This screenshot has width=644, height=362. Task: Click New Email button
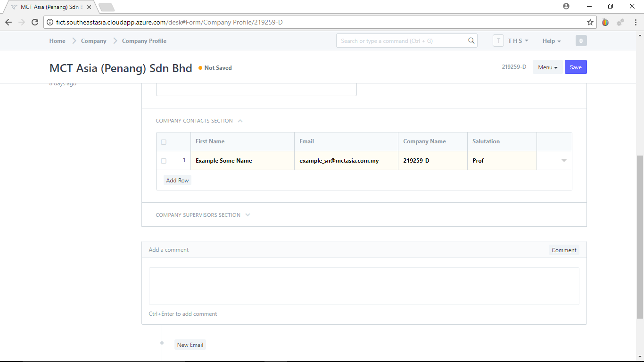[190, 345]
